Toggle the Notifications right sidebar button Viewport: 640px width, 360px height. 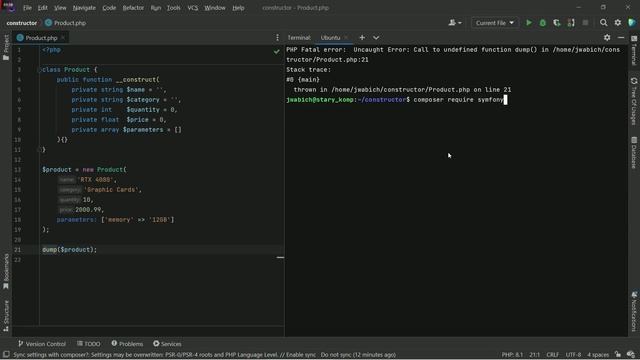[x=634, y=311]
